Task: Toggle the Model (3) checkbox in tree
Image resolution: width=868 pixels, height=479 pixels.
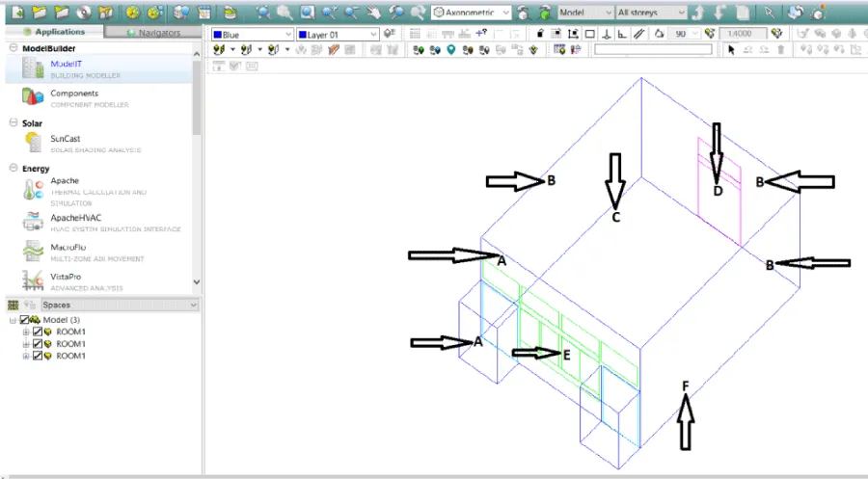Action: click(x=25, y=320)
